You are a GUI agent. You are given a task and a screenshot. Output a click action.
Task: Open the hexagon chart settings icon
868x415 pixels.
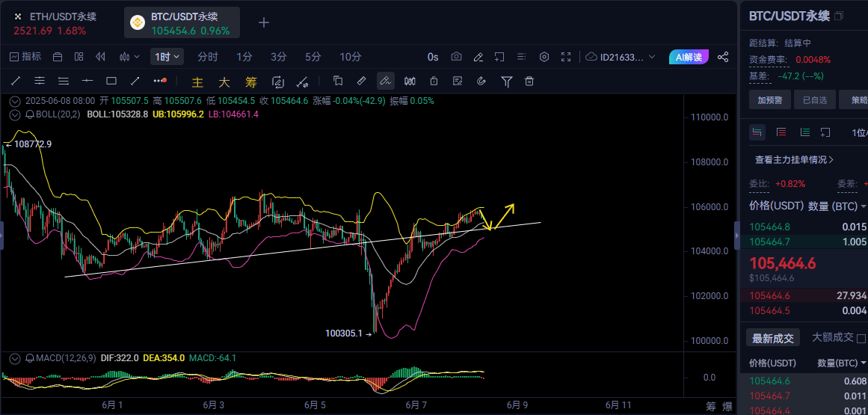[x=544, y=57]
